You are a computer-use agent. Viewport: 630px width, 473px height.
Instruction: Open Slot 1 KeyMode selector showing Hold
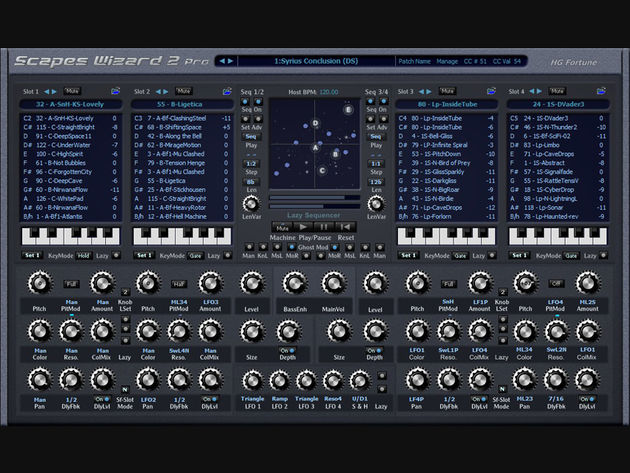pos(84,256)
